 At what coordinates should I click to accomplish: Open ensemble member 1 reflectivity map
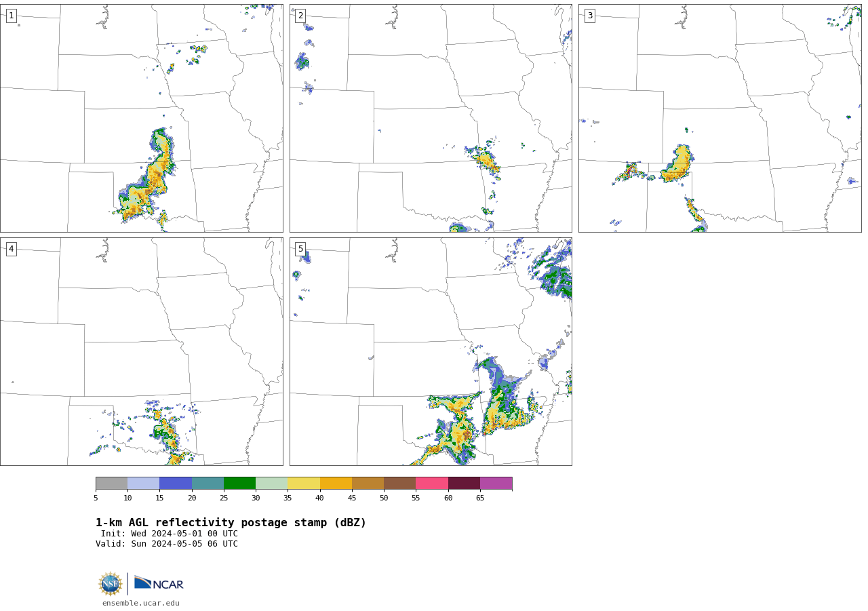[x=142, y=119]
